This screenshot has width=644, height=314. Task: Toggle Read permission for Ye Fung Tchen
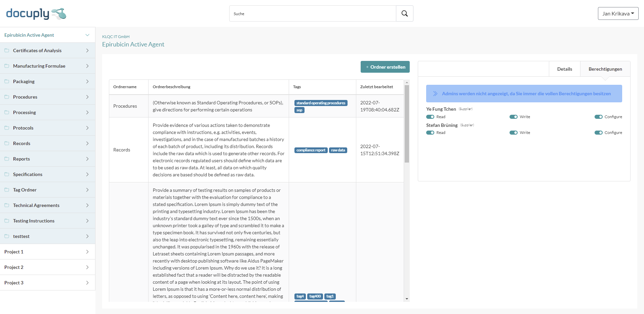click(430, 117)
